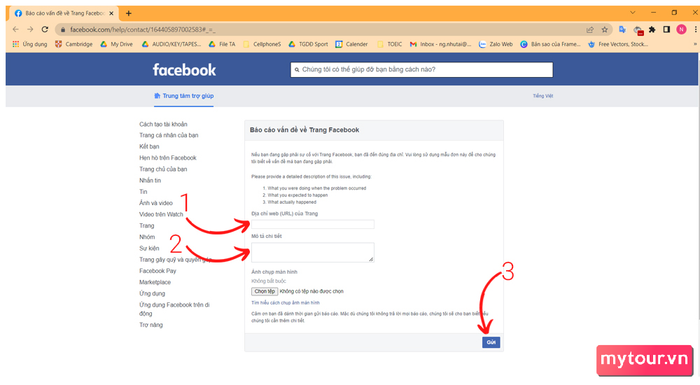
Task: Click the share page icon in address bar
Action: click(x=590, y=30)
